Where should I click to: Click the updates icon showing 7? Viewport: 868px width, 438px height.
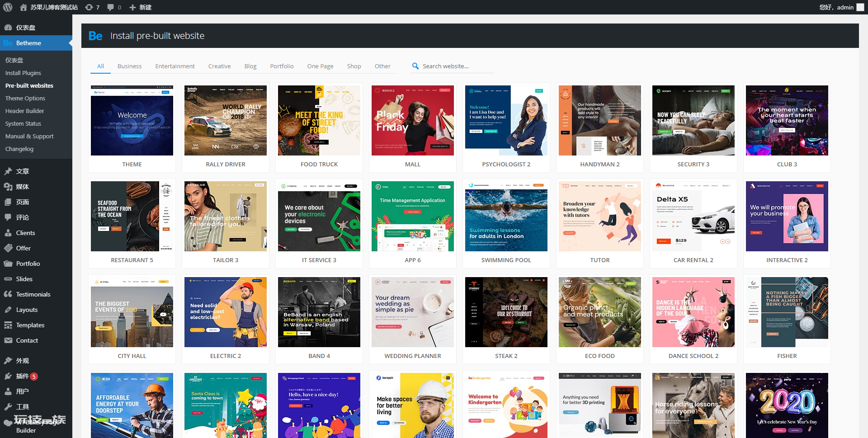89,7
